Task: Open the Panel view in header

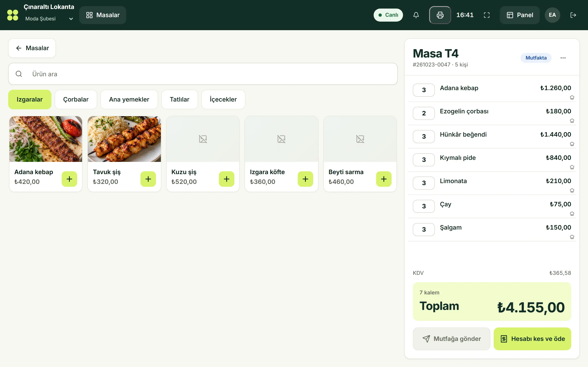Action: [x=520, y=15]
